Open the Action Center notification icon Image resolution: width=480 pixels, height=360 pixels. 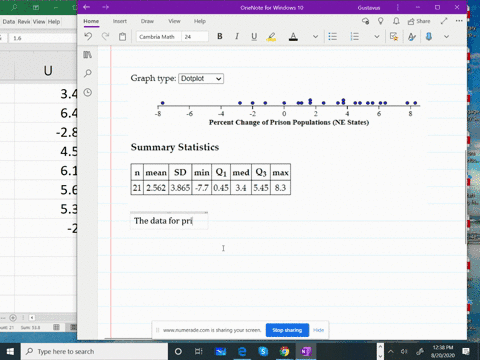point(466,351)
